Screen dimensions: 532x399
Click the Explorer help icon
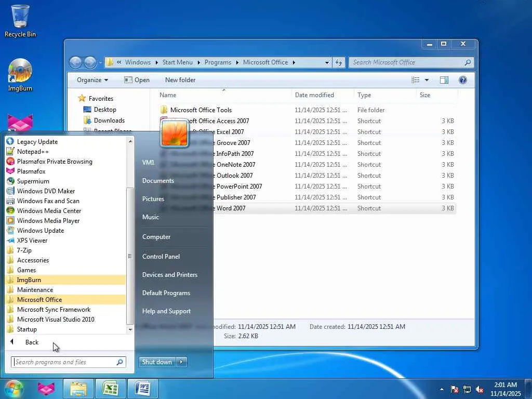coord(463,80)
